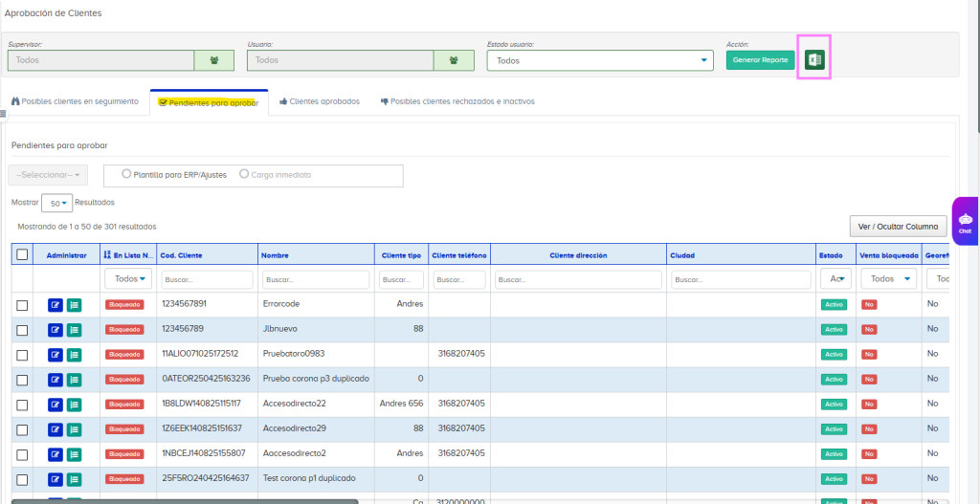Open Usuario picker people icon

coord(454,60)
